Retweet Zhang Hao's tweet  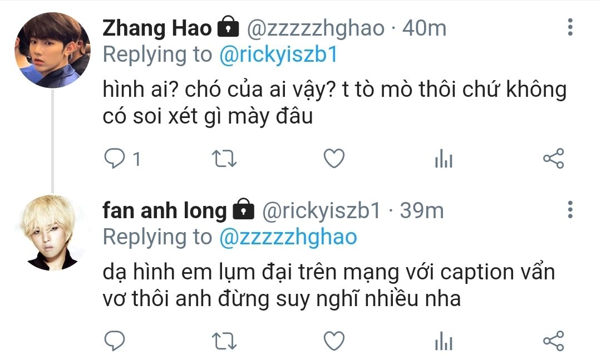tap(224, 159)
